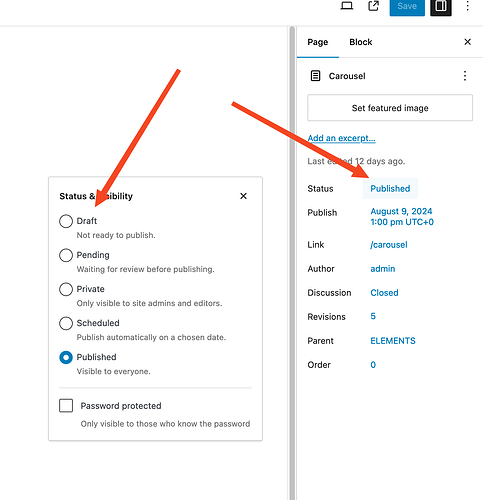Switch to the Page tab
The height and width of the screenshot is (500, 483).
click(x=318, y=42)
